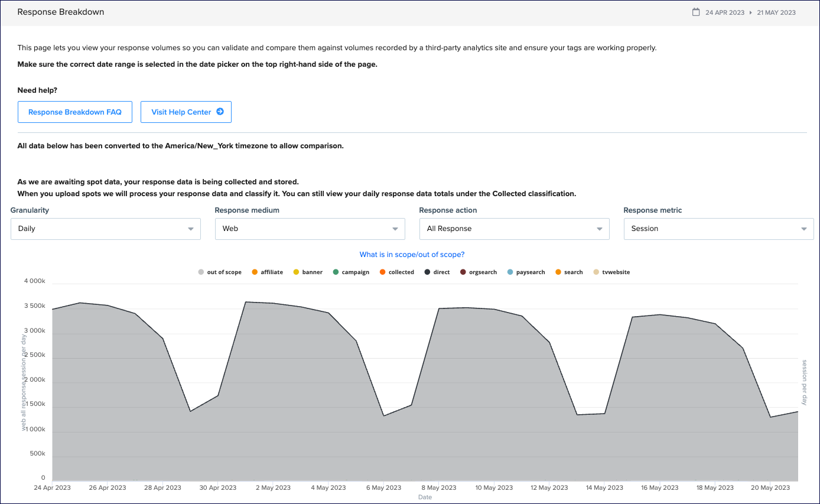Toggle the out of scope legend series
The image size is (820, 504).
click(x=220, y=272)
